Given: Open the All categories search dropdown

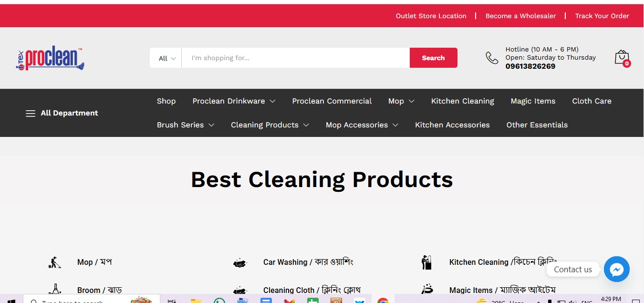Looking at the screenshot, I should [167, 58].
